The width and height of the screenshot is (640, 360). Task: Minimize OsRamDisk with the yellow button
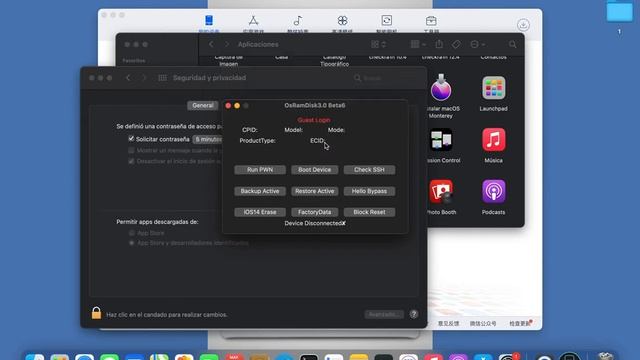[237, 106]
